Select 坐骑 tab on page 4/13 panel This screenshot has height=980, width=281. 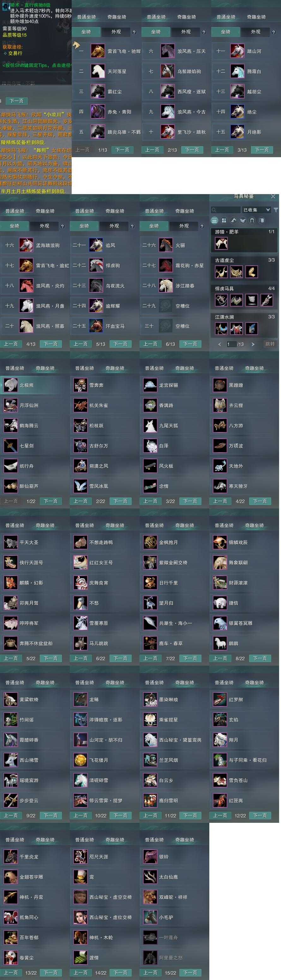point(15,226)
